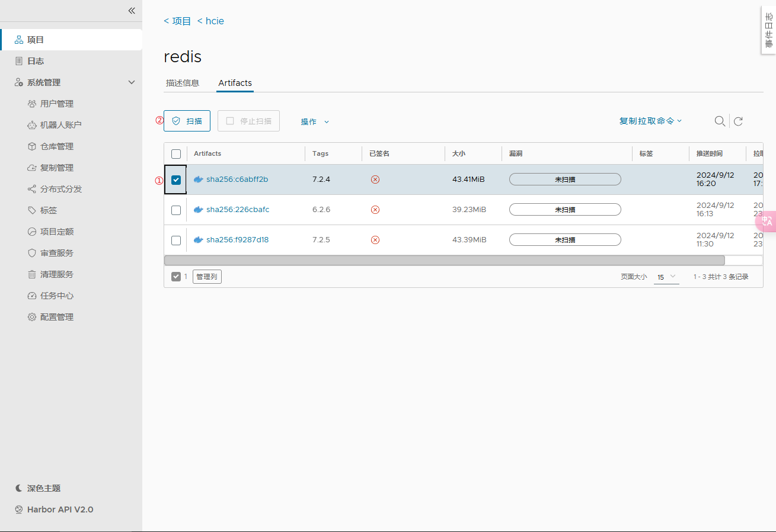Viewport: 776px width, 532px height.
Task: Toggle the select-all checkbox in table header
Action: coord(176,154)
